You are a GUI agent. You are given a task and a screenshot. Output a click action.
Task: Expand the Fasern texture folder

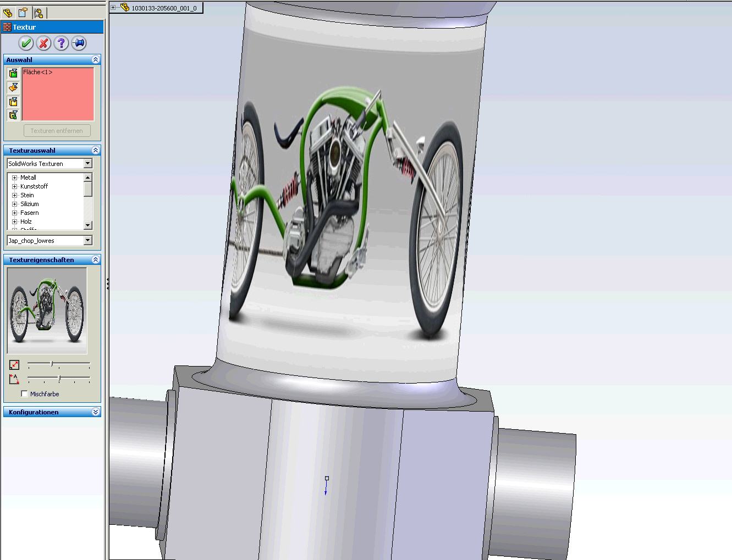pos(15,213)
